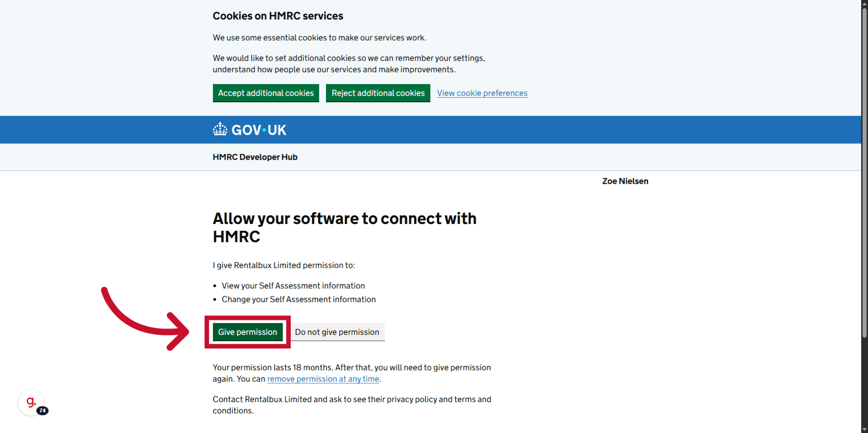Image resolution: width=868 pixels, height=433 pixels.
Task: Click the Give permission button
Action: [x=248, y=332]
